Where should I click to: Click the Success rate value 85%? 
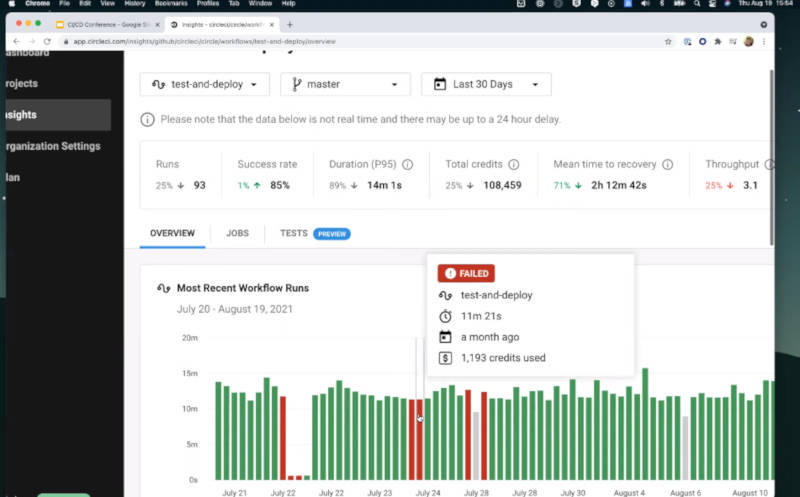[x=280, y=185]
